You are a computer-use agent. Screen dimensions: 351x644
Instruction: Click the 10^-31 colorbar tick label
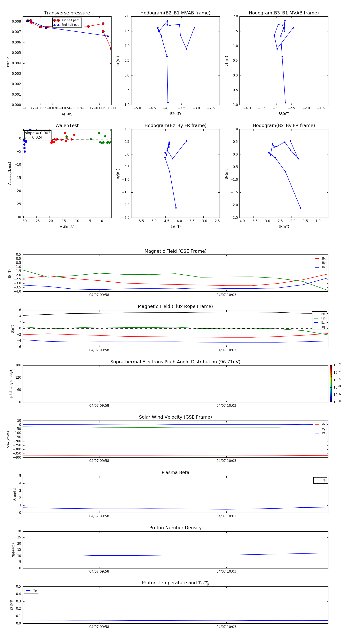337,402
